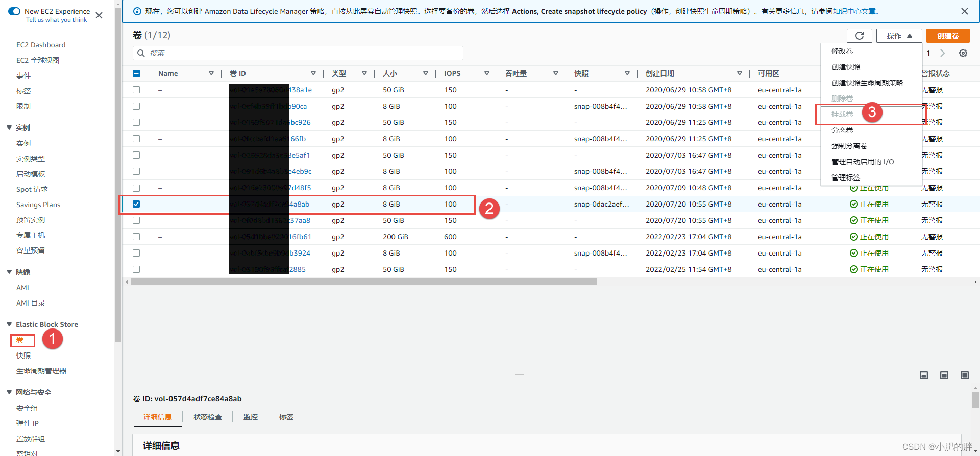Open 生命周期管理器 in sidebar
The image size is (980, 456).
pyautogui.click(x=41, y=371)
